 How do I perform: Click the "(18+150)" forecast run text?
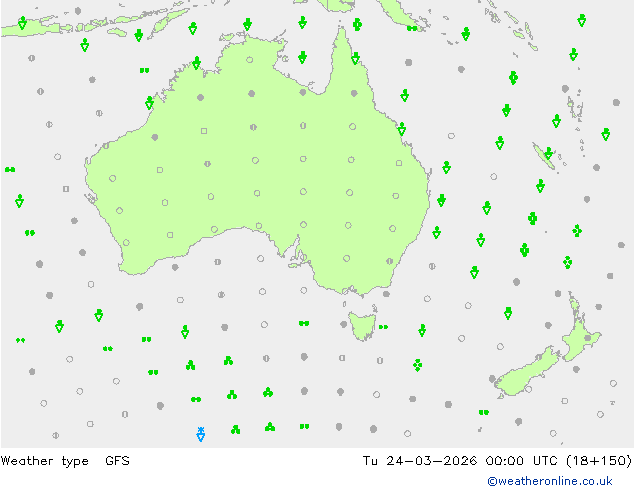(x=599, y=461)
